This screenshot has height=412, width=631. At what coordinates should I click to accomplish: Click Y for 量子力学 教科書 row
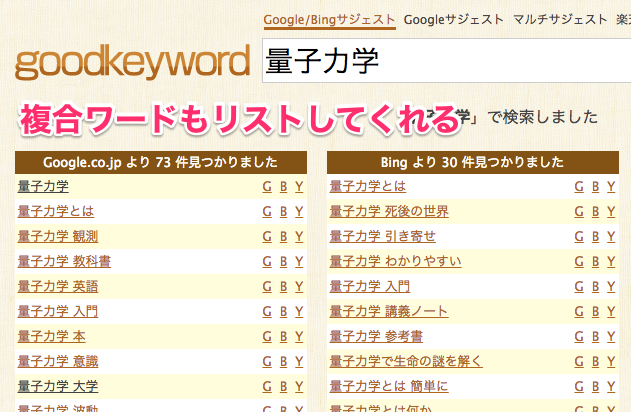pyautogui.click(x=299, y=261)
